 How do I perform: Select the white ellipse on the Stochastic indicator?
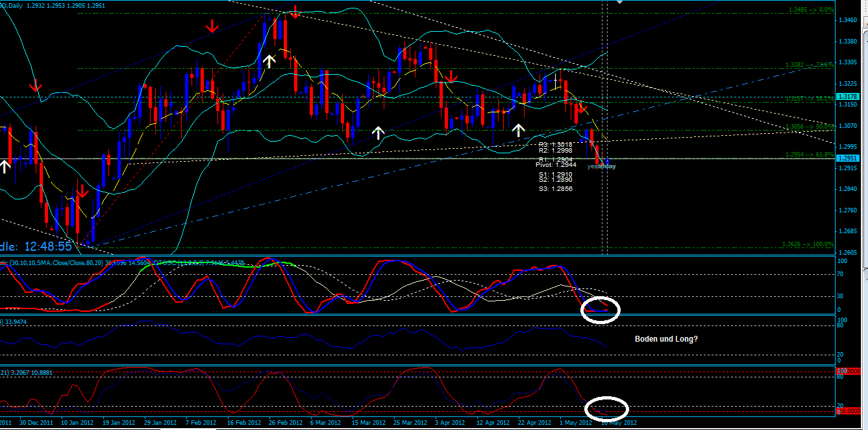click(601, 310)
